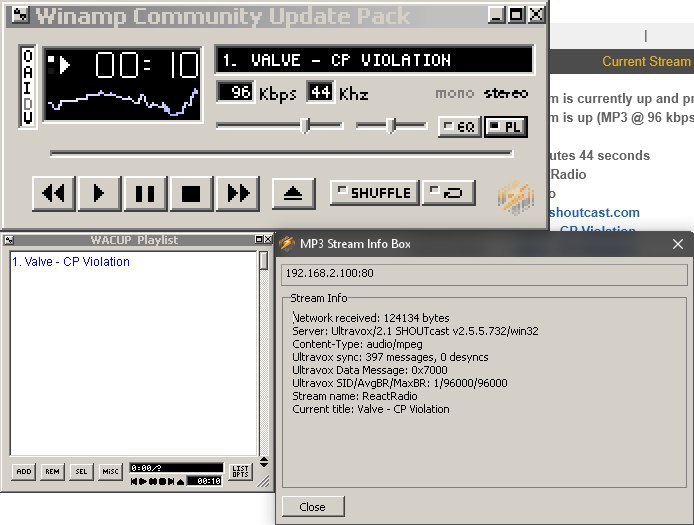Viewport: 694px width, 525px height.
Task: Click the stereo indicator in main window
Action: [506, 93]
